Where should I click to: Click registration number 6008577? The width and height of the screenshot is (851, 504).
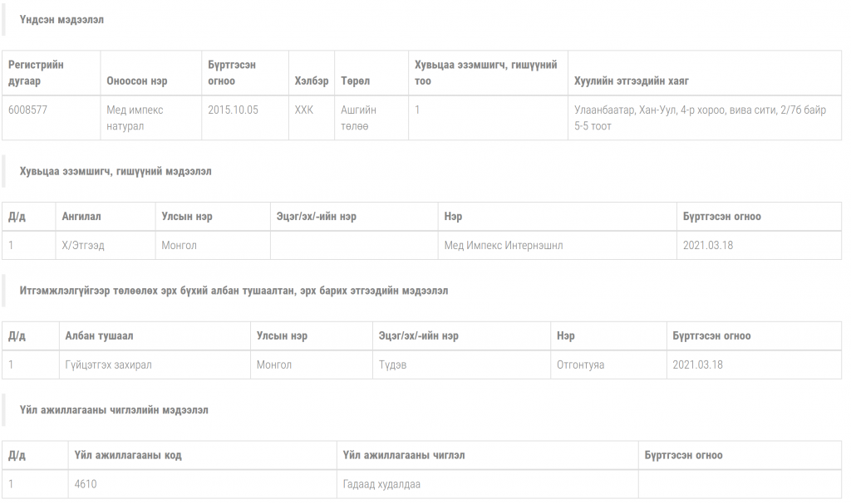[27, 110]
